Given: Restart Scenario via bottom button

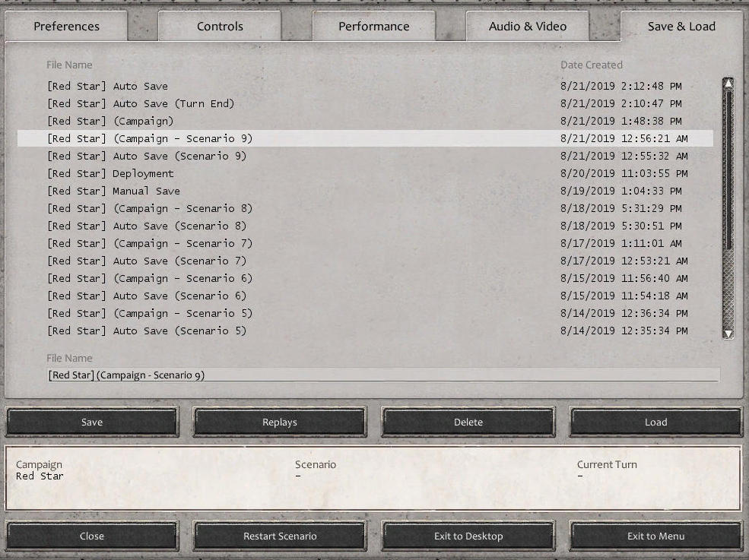Looking at the screenshot, I should point(279,536).
